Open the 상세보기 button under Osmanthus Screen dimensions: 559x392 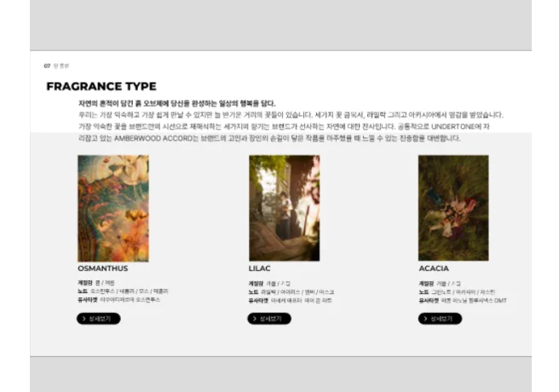coord(98,319)
